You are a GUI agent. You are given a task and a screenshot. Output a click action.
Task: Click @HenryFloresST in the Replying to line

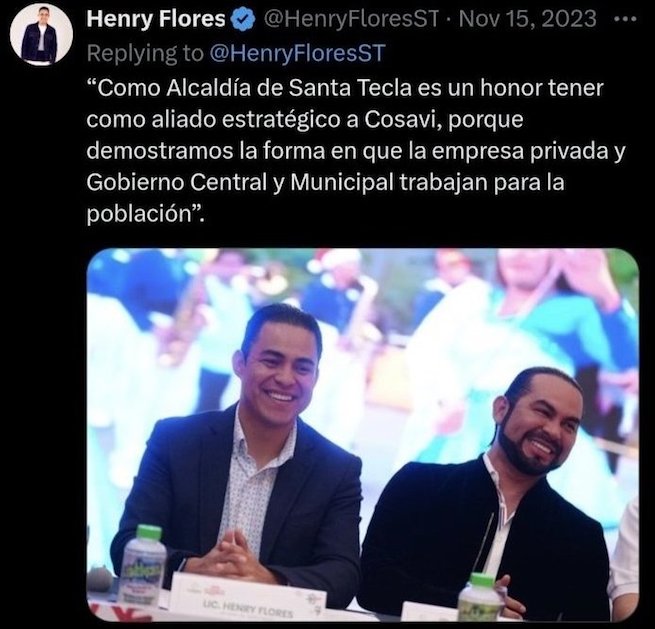(296, 53)
